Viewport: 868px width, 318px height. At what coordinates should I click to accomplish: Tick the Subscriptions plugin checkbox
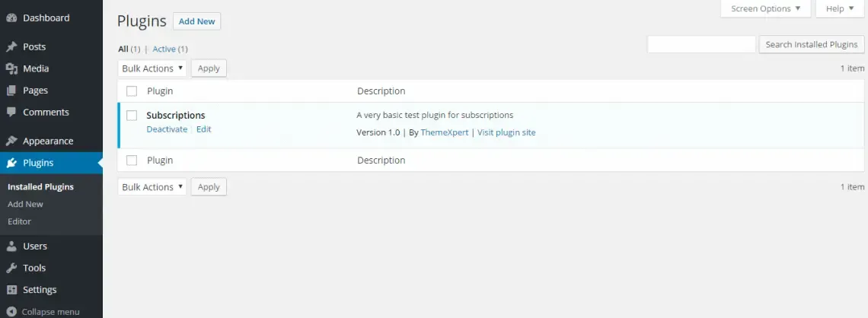pyautogui.click(x=132, y=116)
